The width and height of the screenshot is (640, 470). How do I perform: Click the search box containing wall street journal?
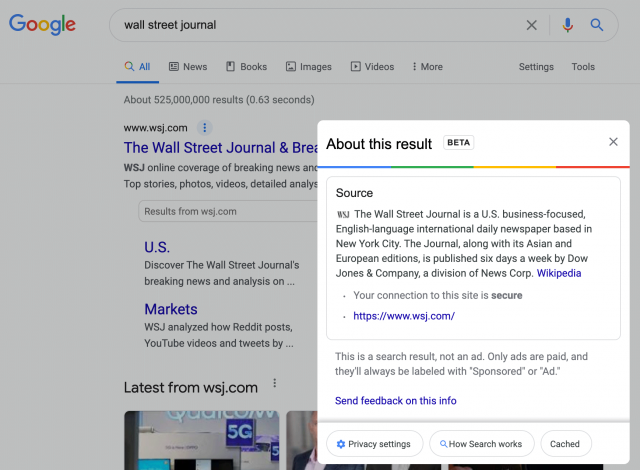tap(318, 25)
